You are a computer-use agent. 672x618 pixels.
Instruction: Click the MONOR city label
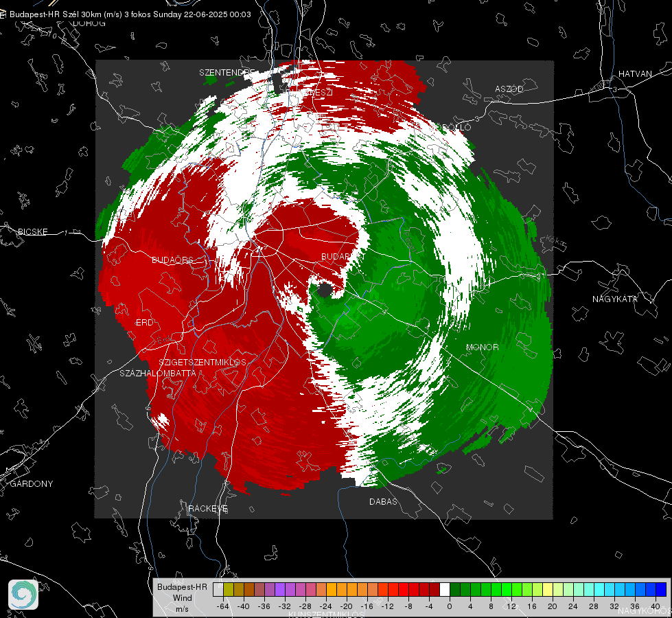[x=482, y=347]
